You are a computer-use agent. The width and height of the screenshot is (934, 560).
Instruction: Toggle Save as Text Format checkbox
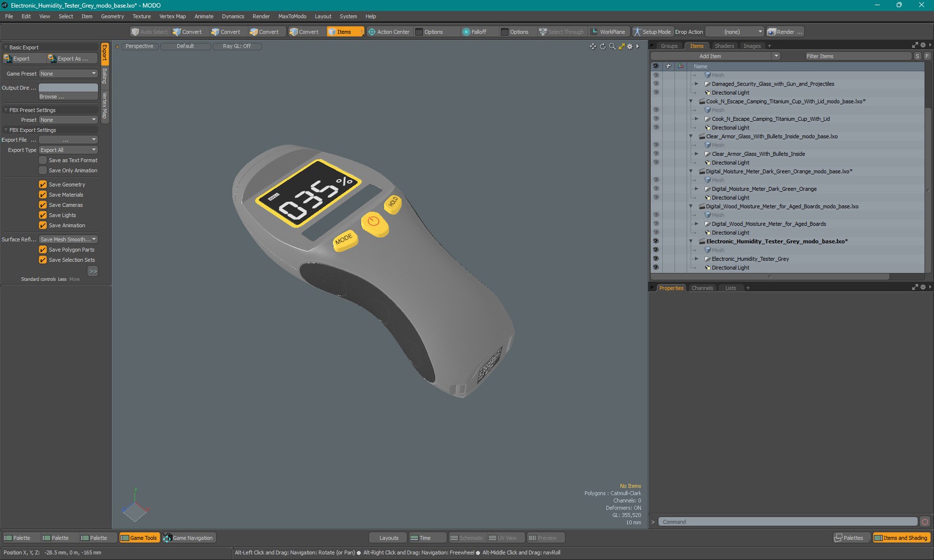click(43, 160)
